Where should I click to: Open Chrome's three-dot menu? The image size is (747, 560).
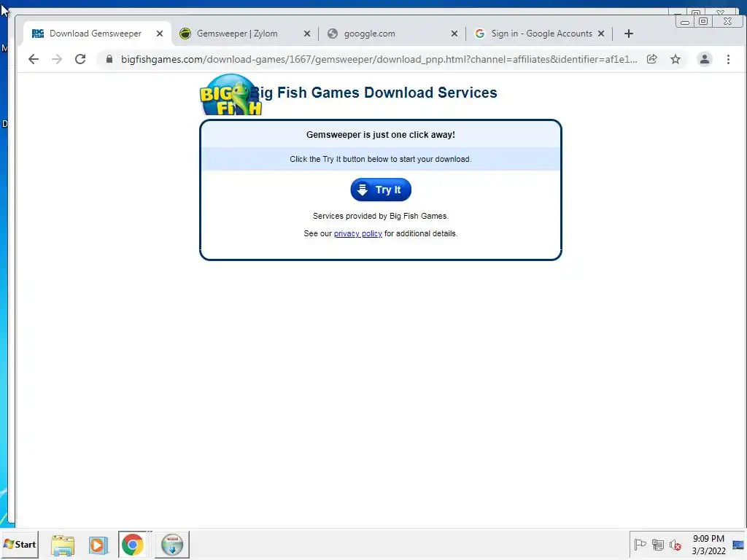[x=728, y=59]
